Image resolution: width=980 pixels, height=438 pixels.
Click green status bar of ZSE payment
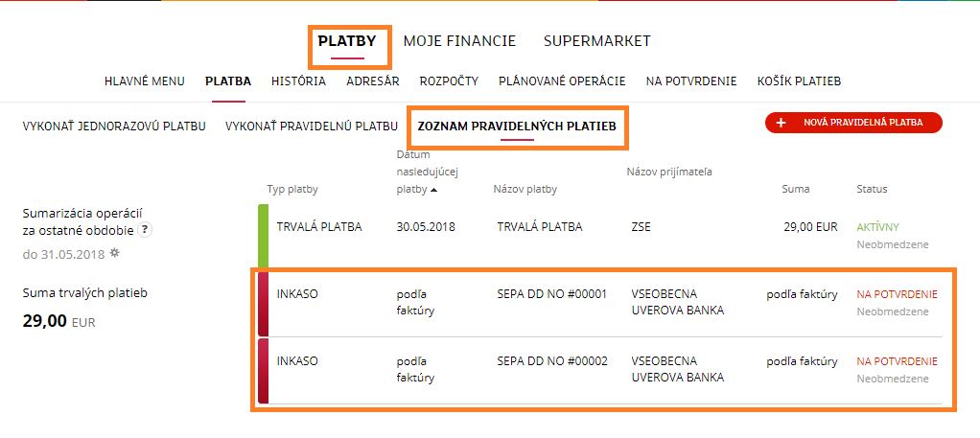(x=263, y=237)
